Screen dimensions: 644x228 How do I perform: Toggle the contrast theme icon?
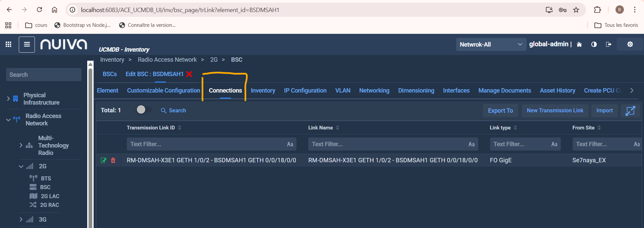594,44
